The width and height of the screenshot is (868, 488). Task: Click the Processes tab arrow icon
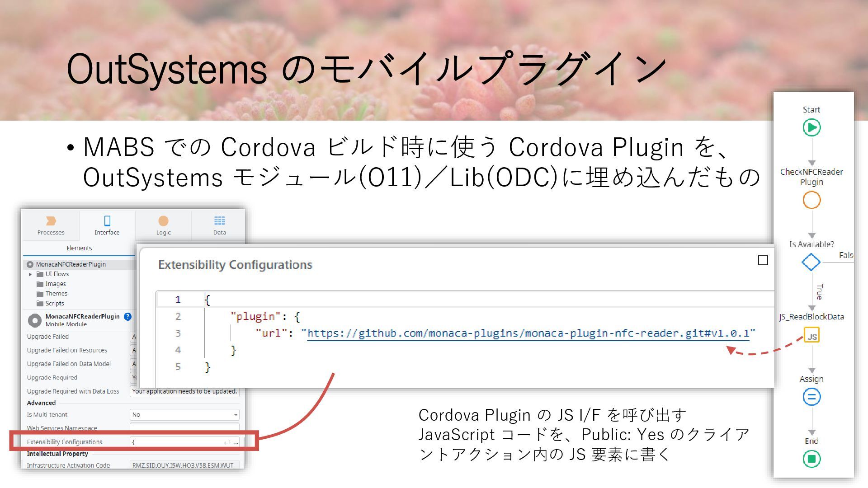pyautogui.click(x=51, y=221)
